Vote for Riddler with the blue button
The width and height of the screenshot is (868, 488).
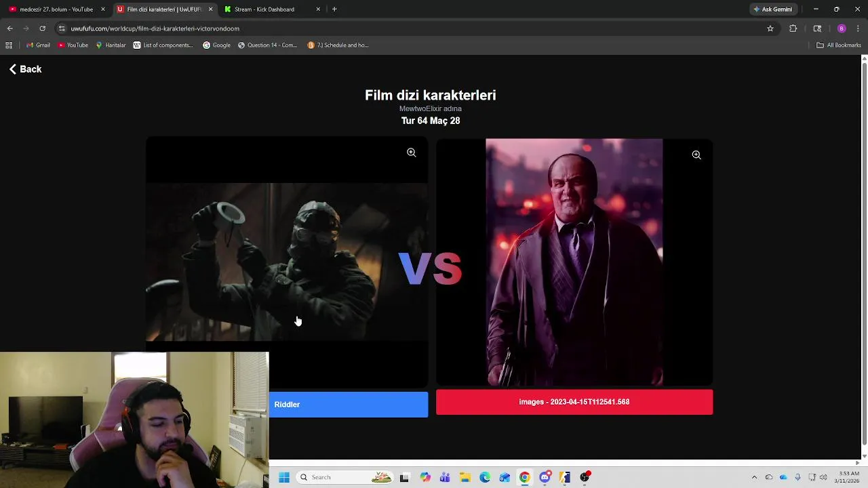[349, 405]
